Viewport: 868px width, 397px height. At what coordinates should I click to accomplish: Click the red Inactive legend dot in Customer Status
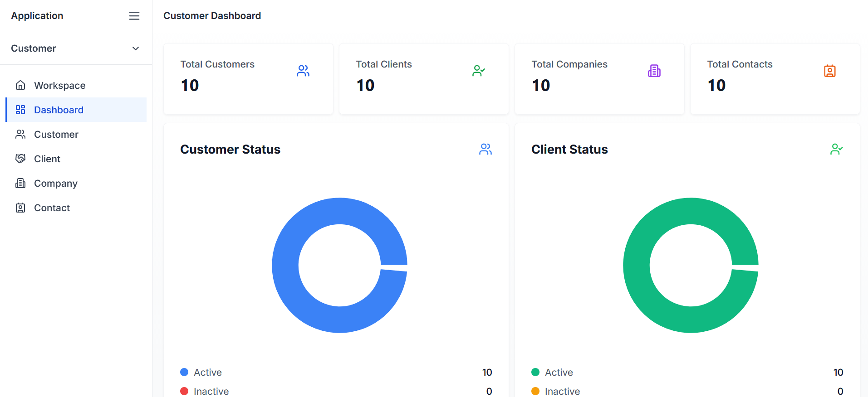(184, 391)
